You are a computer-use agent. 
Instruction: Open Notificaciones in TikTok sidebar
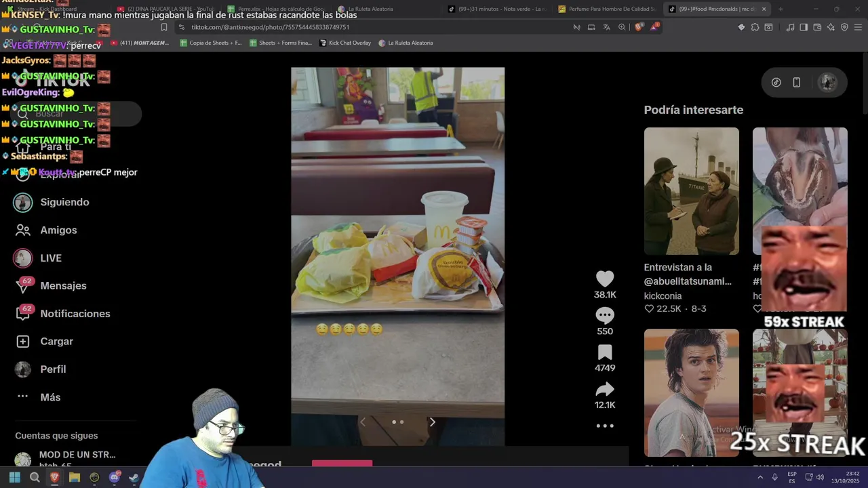point(75,313)
